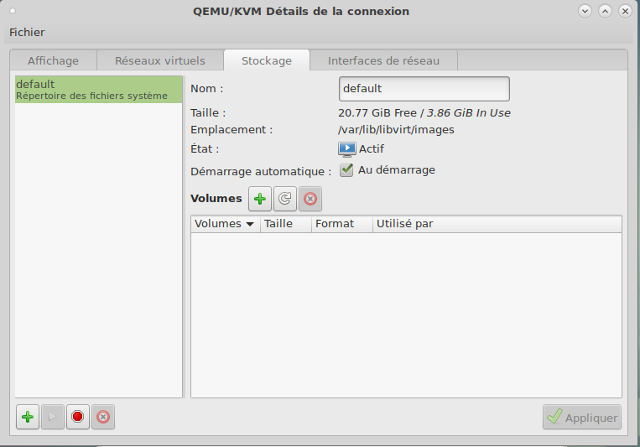
Task: Click the Actif state monitor icon
Action: (x=347, y=149)
